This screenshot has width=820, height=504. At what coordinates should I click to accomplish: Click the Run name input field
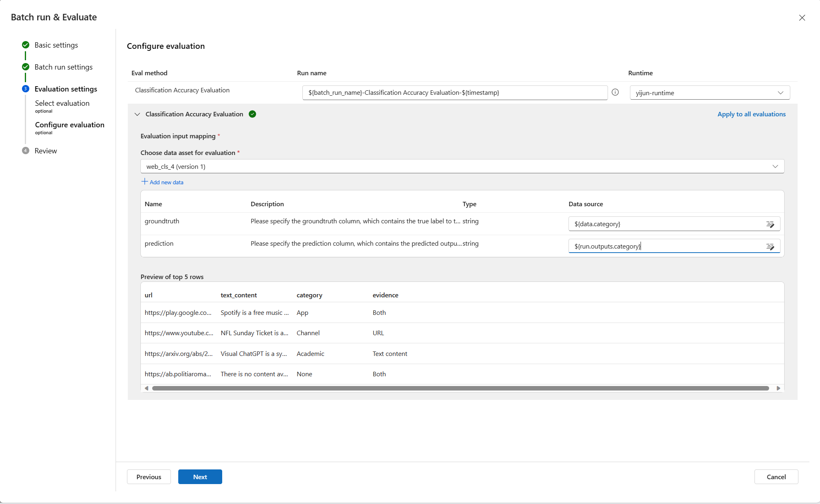(454, 93)
